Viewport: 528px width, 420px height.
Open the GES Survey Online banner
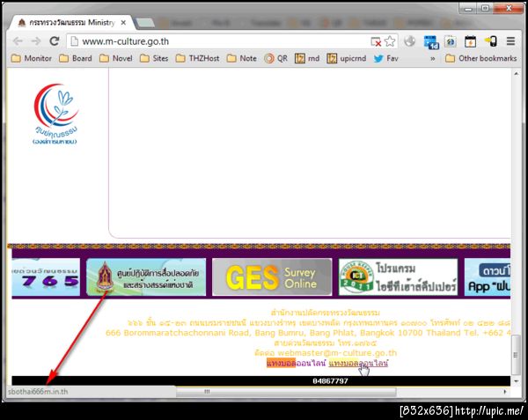pos(272,276)
